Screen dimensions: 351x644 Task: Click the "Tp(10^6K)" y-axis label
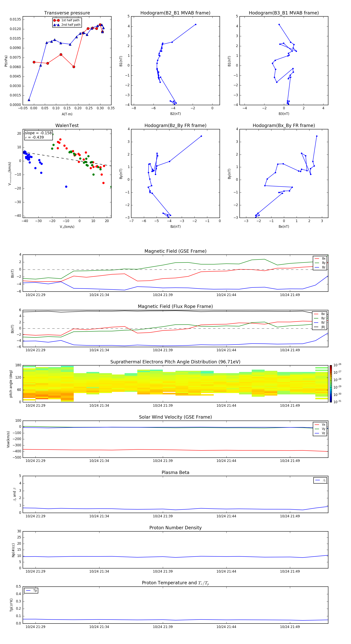pos(11,605)
